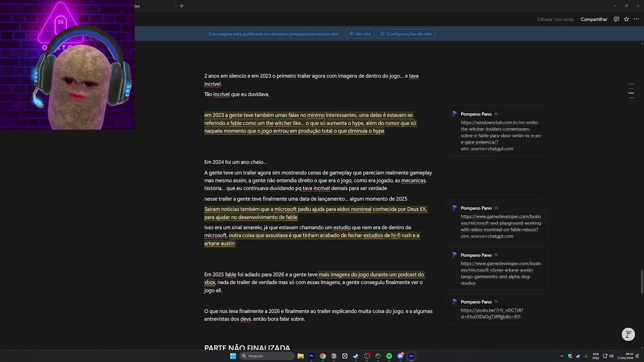644x362 pixels.
Task: Click the microphone tray icon
Action: tap(586, 356)
